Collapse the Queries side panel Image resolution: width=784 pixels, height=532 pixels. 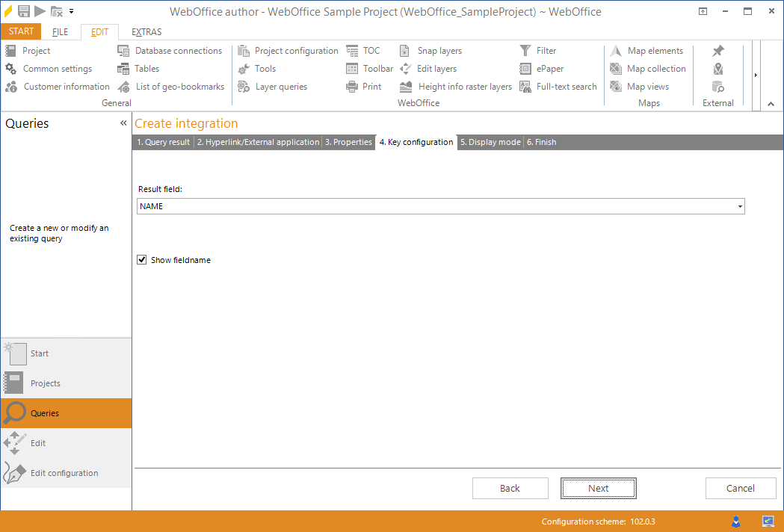123,123
